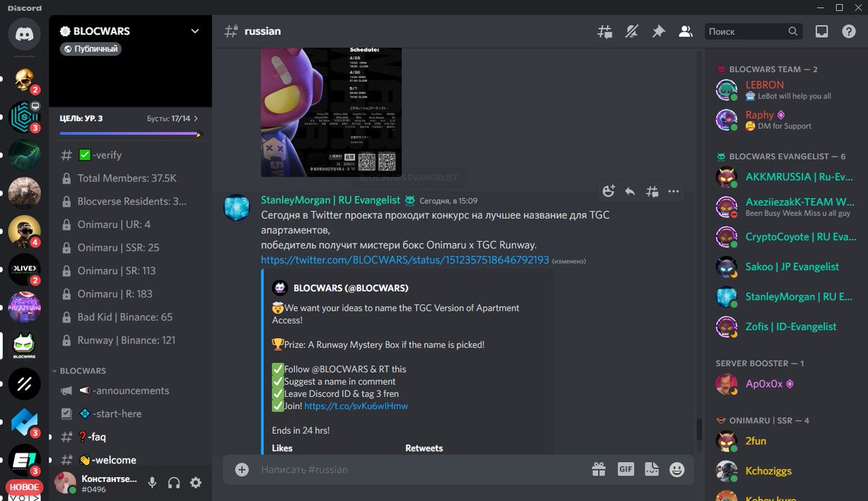The image size is (868, 501).
Task: Open member 2fun profile
Action: (784, 441)
